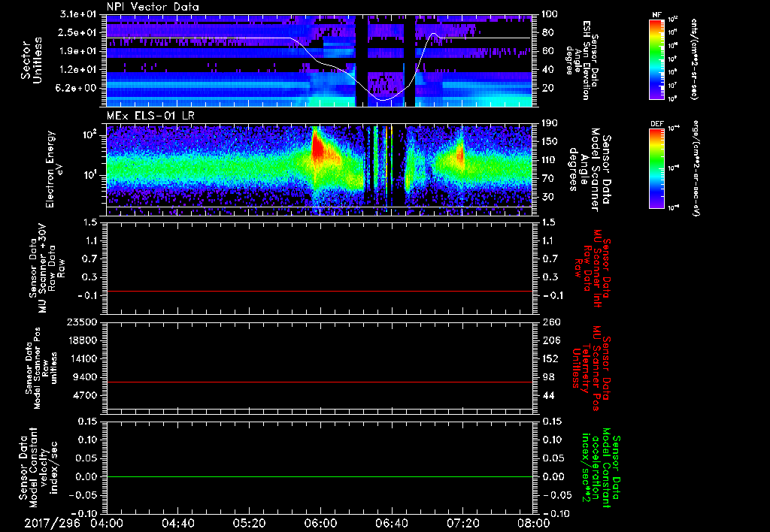
Task: Click the "152" telemetry tick label
Action: click(550, 358)
